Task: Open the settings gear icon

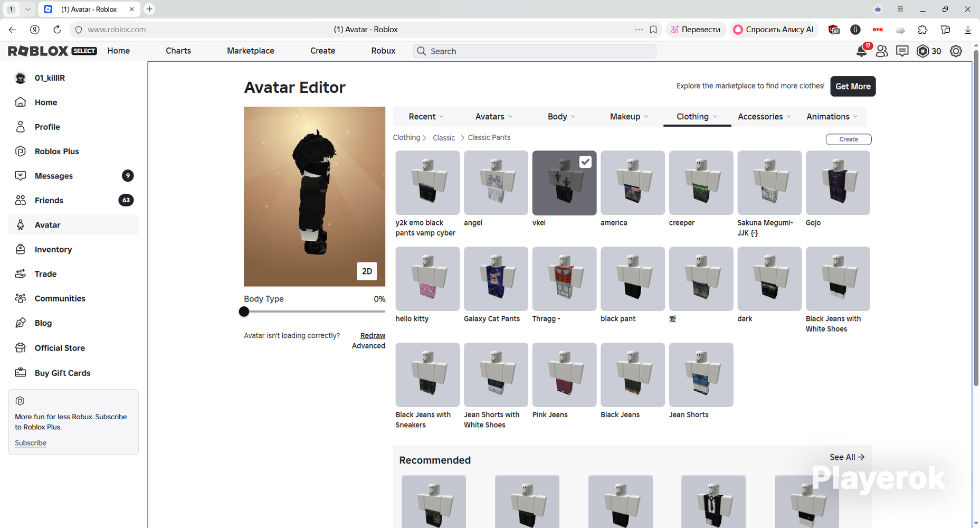Action: coord(956,51)
